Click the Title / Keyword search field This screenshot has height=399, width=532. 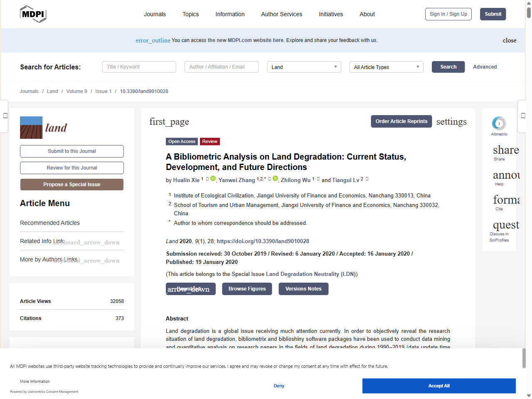pyautogui.click(x=139, y=66)
